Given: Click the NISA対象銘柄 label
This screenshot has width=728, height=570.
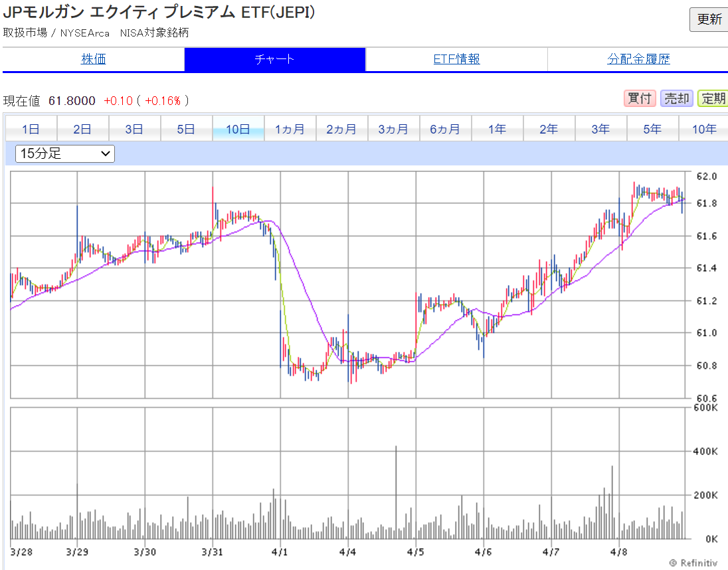Looking at the screenshot, I should point(154,33).
